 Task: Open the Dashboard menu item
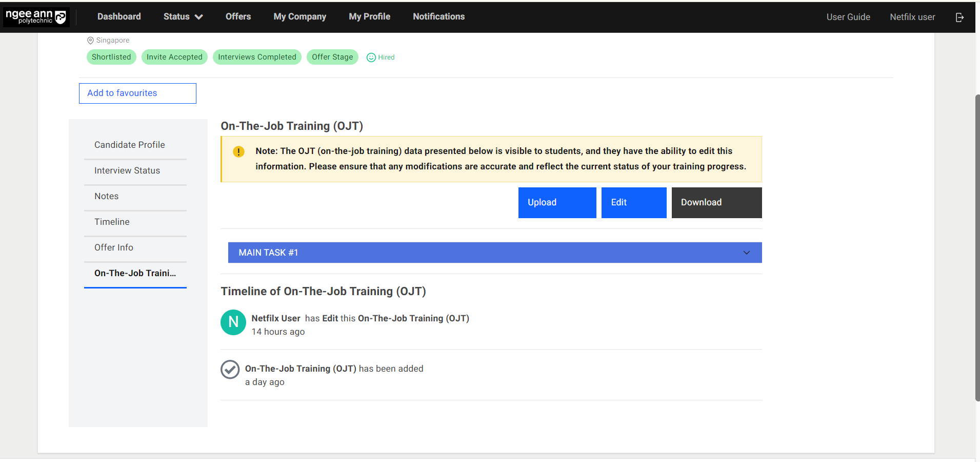point(119,16)
